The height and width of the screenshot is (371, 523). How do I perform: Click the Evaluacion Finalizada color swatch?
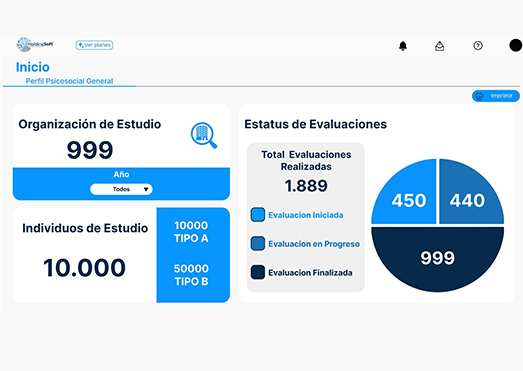coord(258,272)
